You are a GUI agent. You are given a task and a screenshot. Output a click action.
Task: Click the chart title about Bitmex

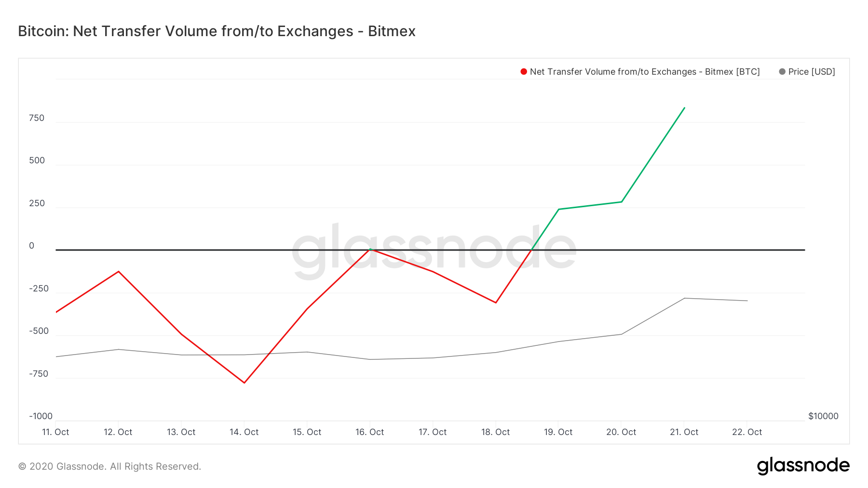217,31
